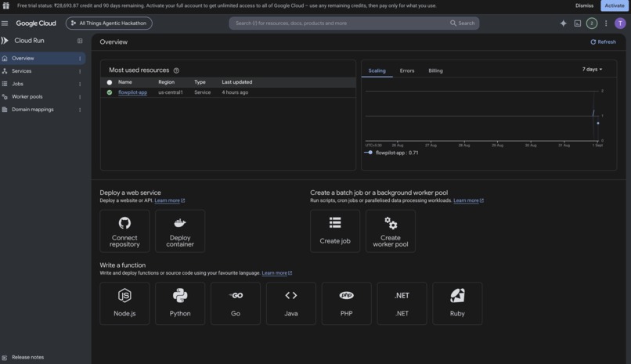
Task: Open the All Things Agentic Hackathon project picker
Action: pos(109,23)
